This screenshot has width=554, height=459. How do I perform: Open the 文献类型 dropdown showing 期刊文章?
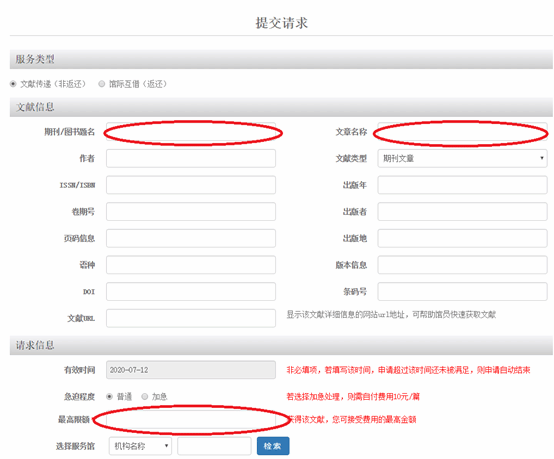tap(462, 158)
